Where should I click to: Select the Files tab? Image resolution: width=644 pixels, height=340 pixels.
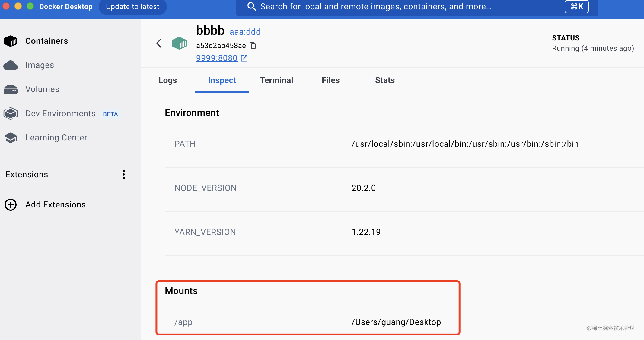[x=330, y=80]
